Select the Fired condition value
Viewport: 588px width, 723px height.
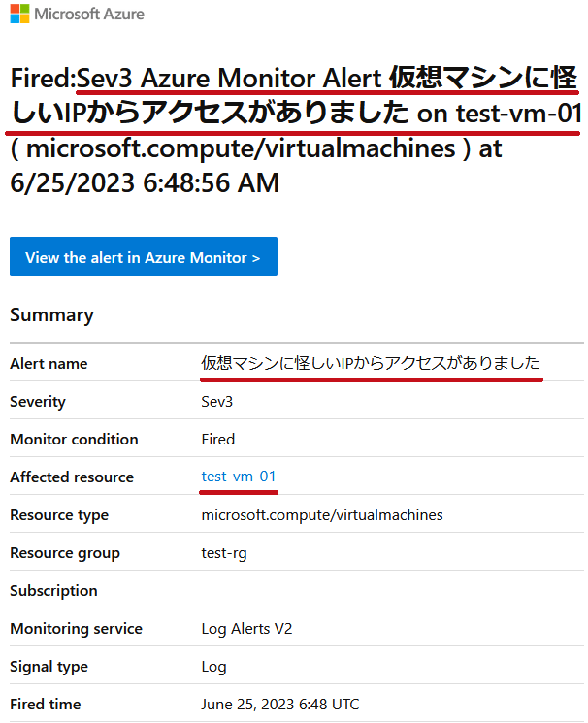point(217,440)
